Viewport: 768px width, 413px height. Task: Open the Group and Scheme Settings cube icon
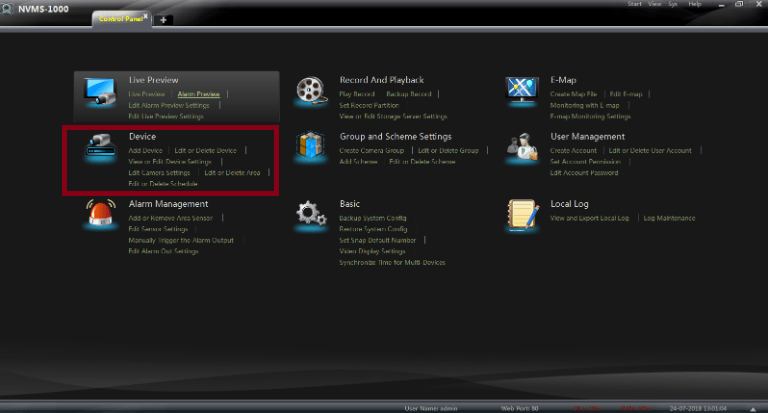pos(311,148)
